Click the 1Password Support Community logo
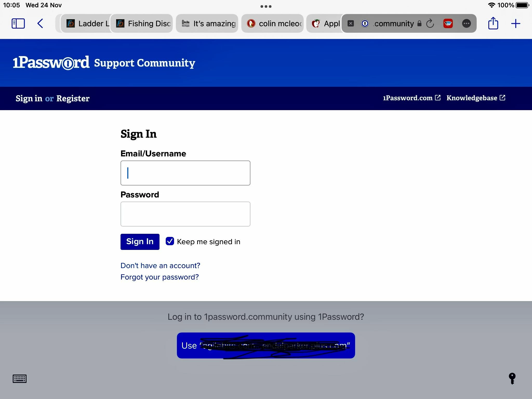Viewport: 532px width, 399px height. [x=104, y=63]
